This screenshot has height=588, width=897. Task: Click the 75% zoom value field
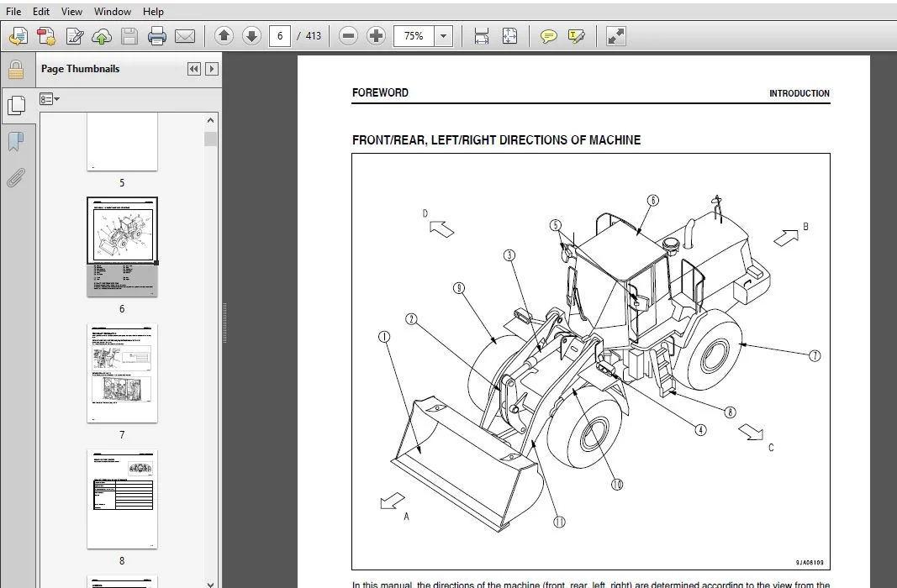(414, 36)
